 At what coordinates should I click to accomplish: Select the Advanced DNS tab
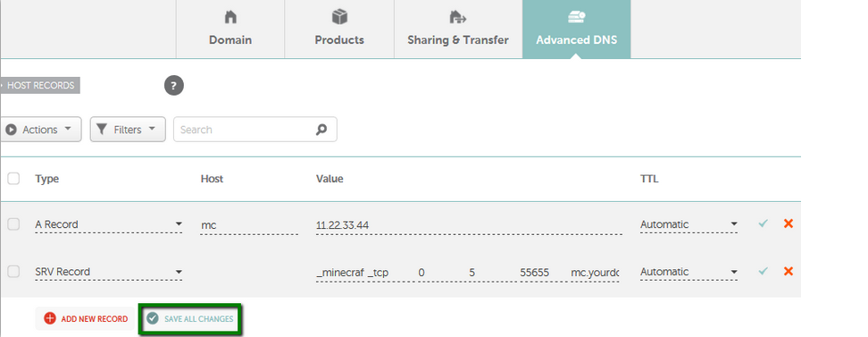click(x=576, y=29)
